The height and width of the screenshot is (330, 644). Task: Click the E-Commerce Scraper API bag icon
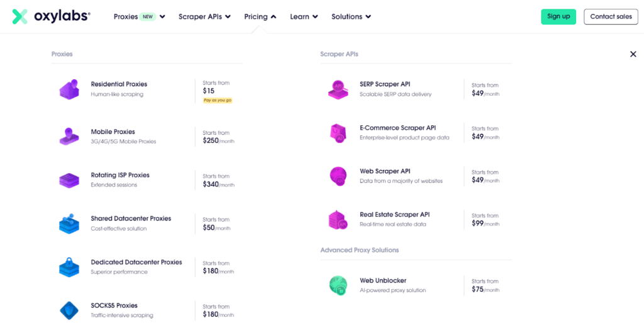338,133
